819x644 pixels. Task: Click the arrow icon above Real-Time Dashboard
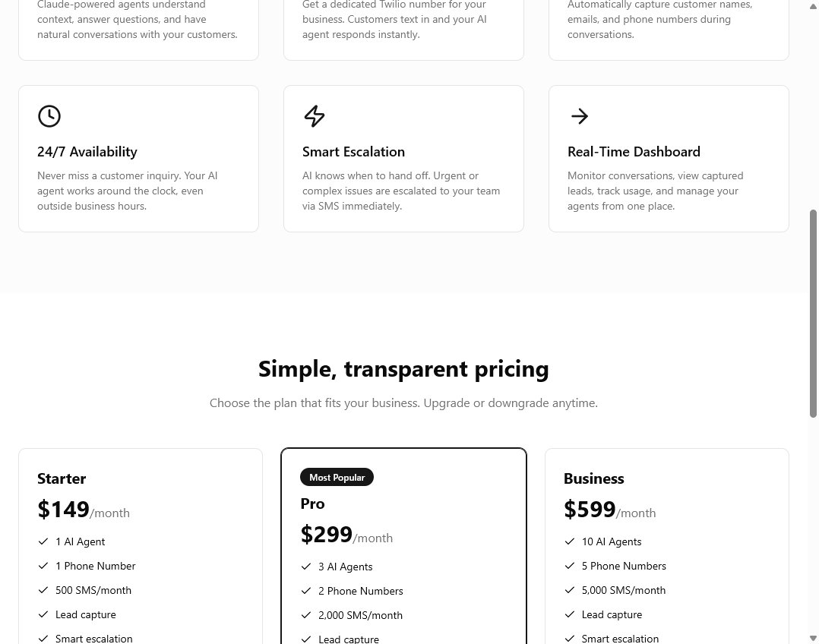[x=580, y=116]
